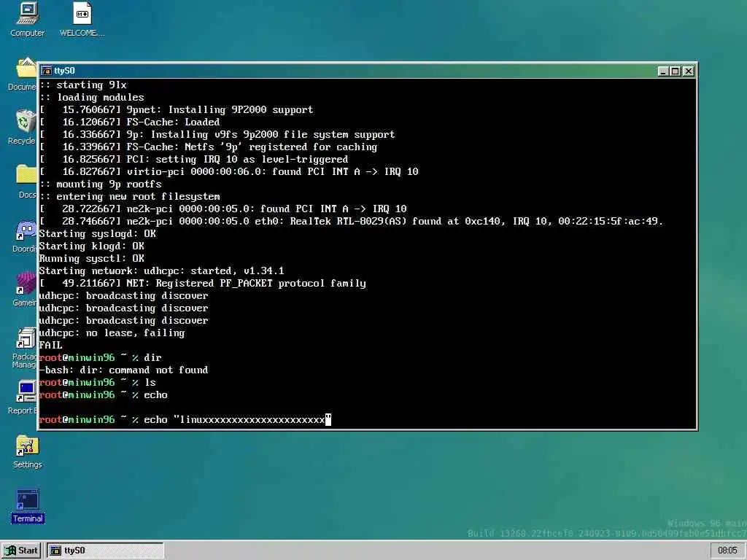
Task: Click the 'Starting network: udhcpc' line
Action: click(161, 271)
